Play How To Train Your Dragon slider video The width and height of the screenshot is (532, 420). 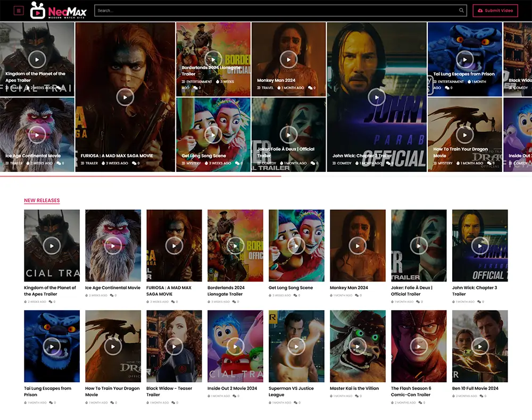(x=464, y=135)
